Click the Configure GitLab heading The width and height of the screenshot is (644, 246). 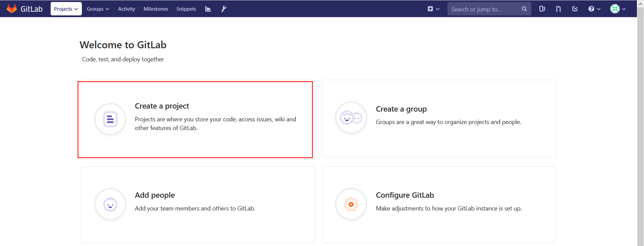[x=405, y=195]
